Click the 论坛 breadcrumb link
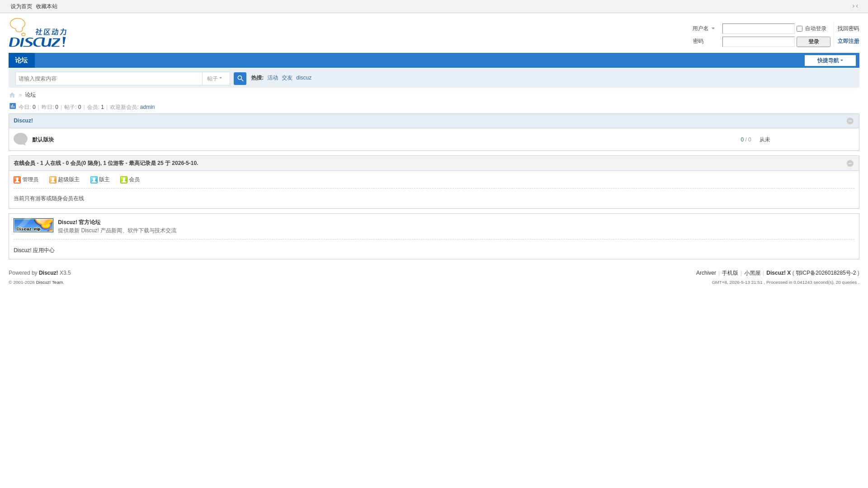This screenshot has width=868, height=488. pos(30,95)
